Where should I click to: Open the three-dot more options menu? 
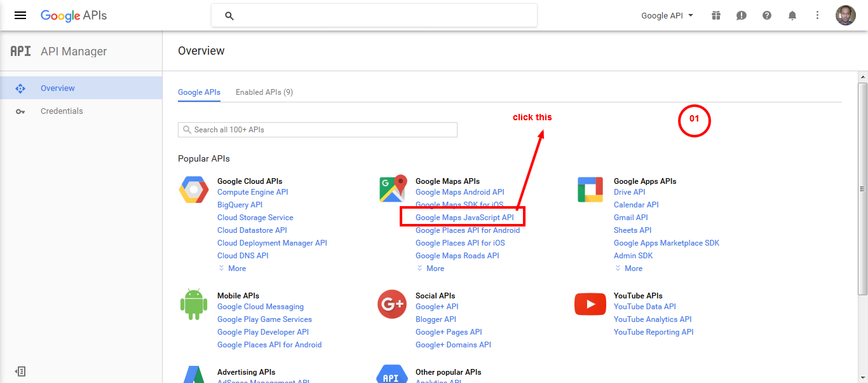[818, 15]
